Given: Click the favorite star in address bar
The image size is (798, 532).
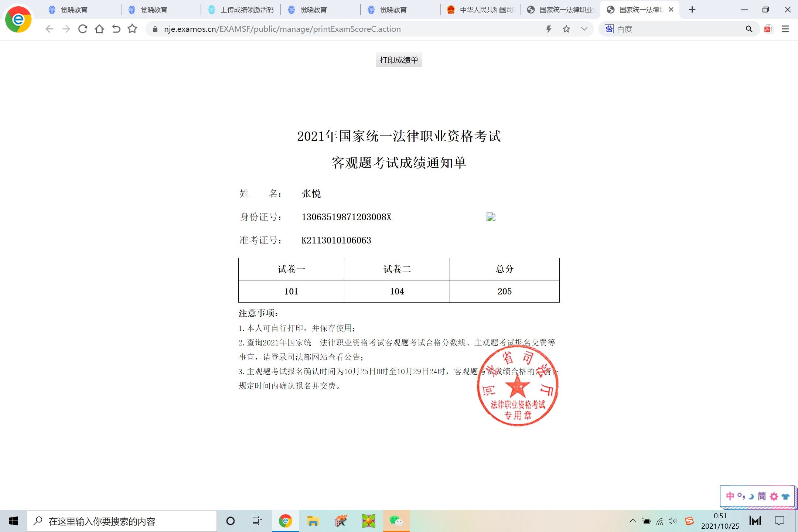Looking at the screenshot, I should point(566,29).
